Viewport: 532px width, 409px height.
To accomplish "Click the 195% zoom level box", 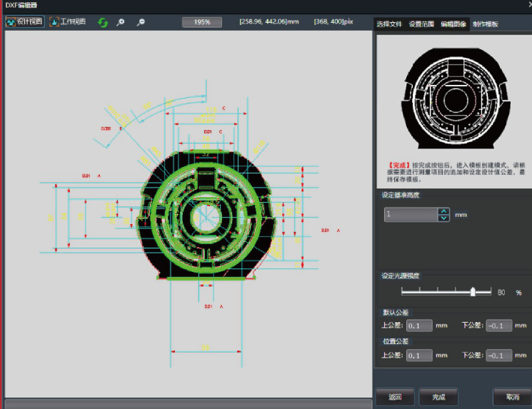I will [x=201, y=22].
